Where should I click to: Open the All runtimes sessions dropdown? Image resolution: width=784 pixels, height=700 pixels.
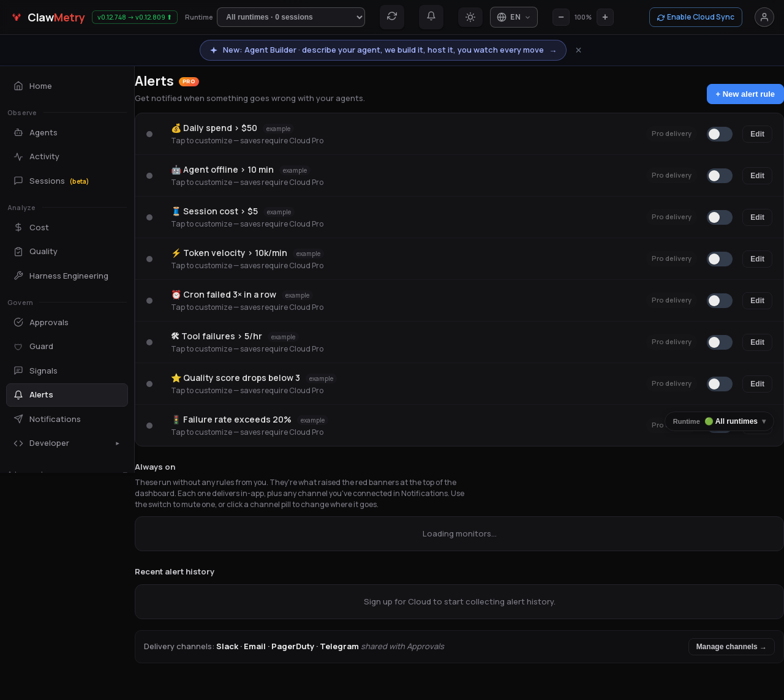(x=291, y=17)
